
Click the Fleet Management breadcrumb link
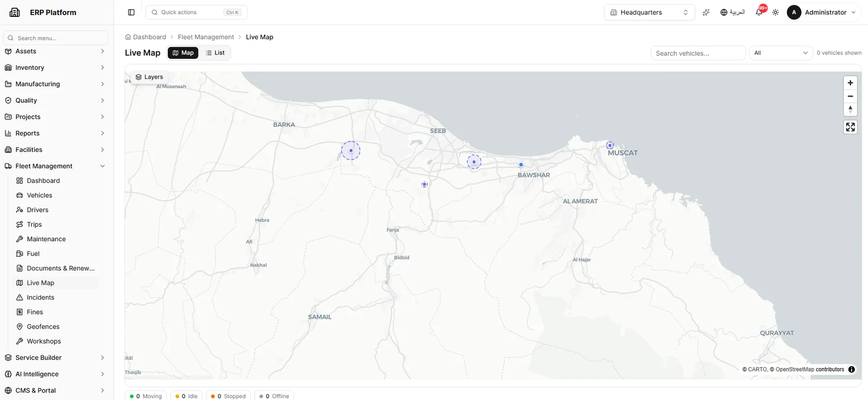click(206, 37)
